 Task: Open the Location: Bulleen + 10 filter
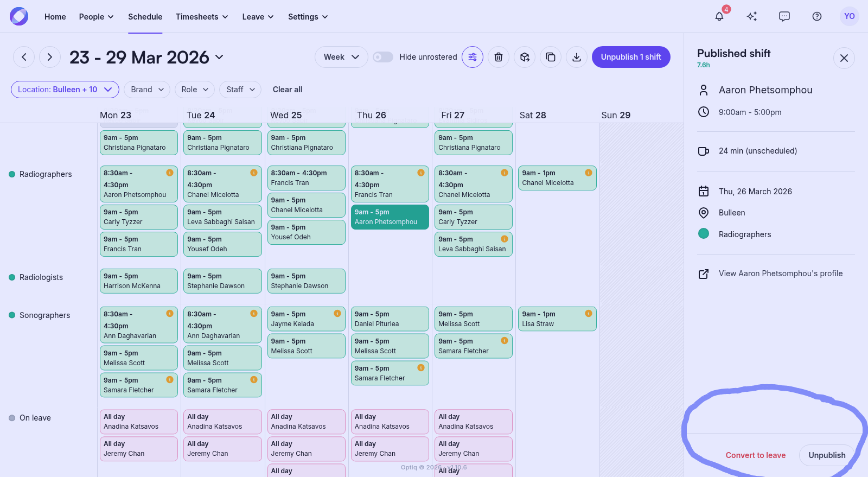tap(65, 90)
